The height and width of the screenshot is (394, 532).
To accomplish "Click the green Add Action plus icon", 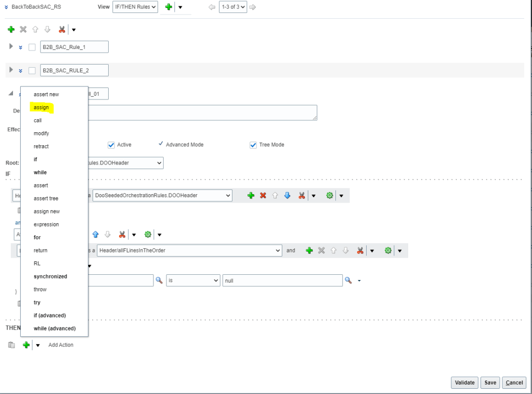I will pyautogui.click(x=26, y=345).
